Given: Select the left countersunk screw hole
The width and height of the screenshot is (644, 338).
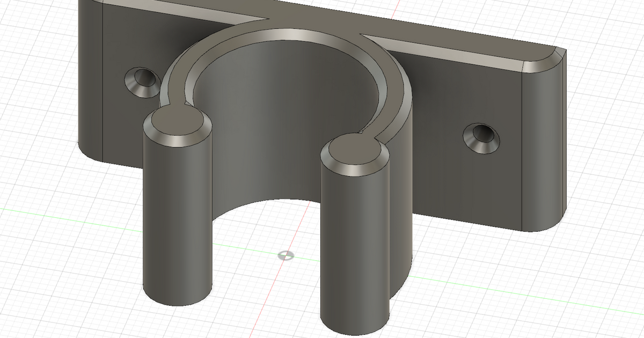Looking at the screenshot, I should pos(141,80).
